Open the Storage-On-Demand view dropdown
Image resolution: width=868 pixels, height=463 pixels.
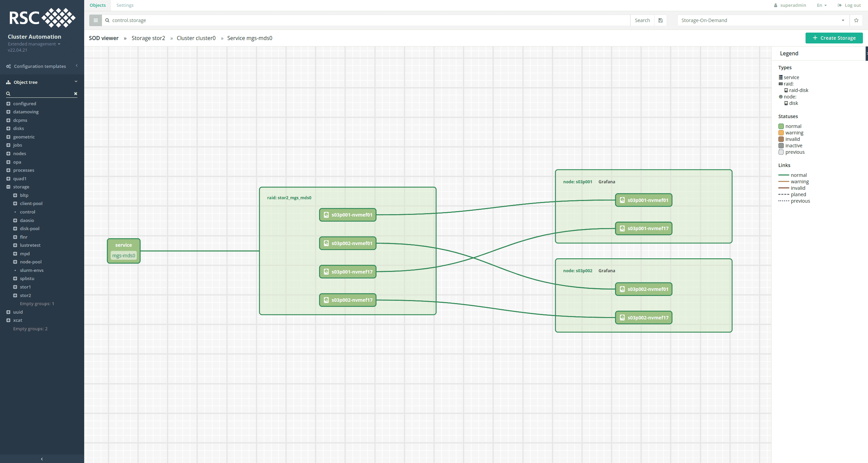pyautogui.click(x=843, y=20)
